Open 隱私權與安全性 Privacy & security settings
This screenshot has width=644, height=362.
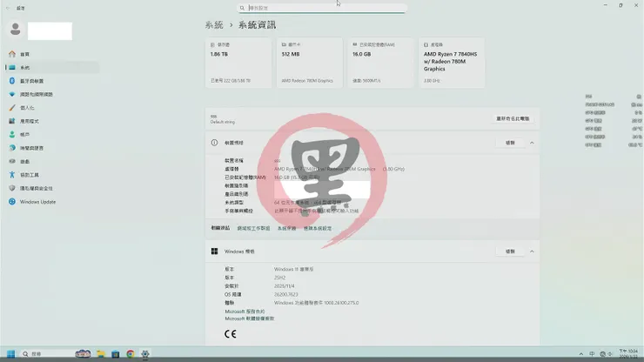click(37, 188)
